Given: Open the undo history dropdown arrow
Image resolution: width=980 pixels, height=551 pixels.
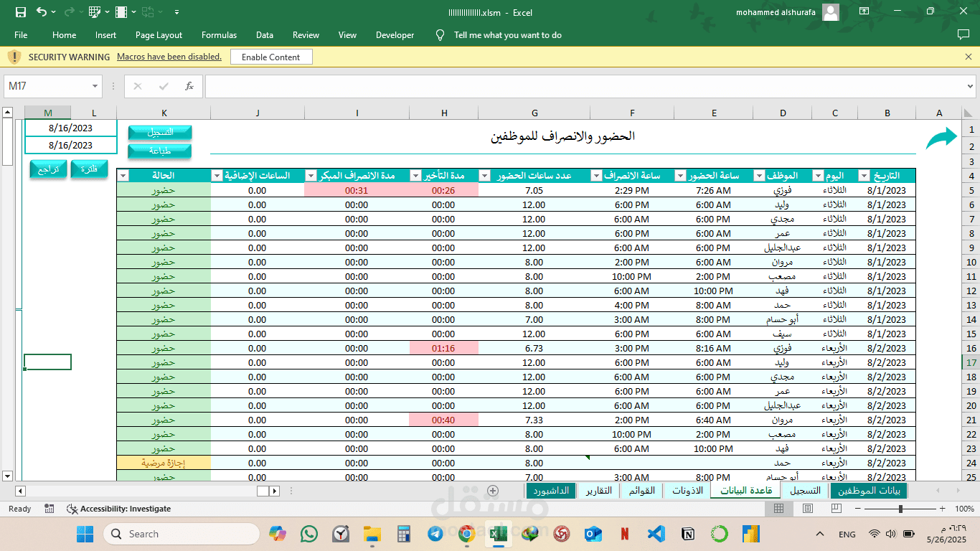Looking at the screenshot, I should tap(55, 11).
